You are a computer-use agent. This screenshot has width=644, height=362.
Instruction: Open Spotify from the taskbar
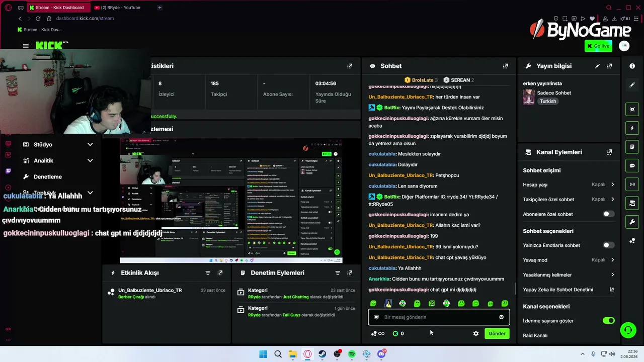tap(352, 354)
